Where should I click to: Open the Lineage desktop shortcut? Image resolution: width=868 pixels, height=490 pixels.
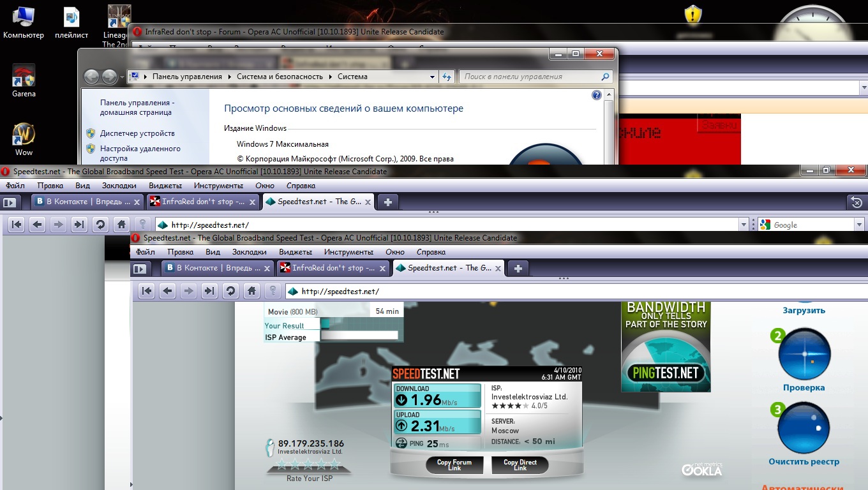[x=117, y=26]
